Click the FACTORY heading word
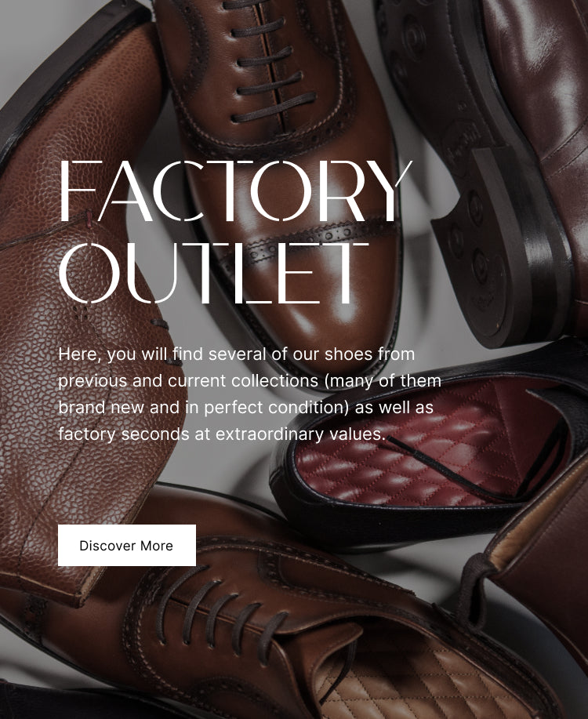The image size is (588, 719). point(236,191)
